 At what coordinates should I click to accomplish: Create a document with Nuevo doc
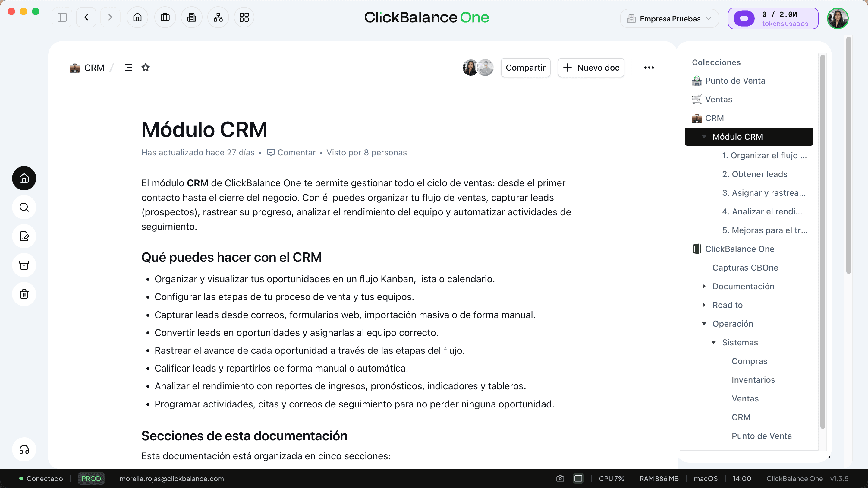[591, 68]
